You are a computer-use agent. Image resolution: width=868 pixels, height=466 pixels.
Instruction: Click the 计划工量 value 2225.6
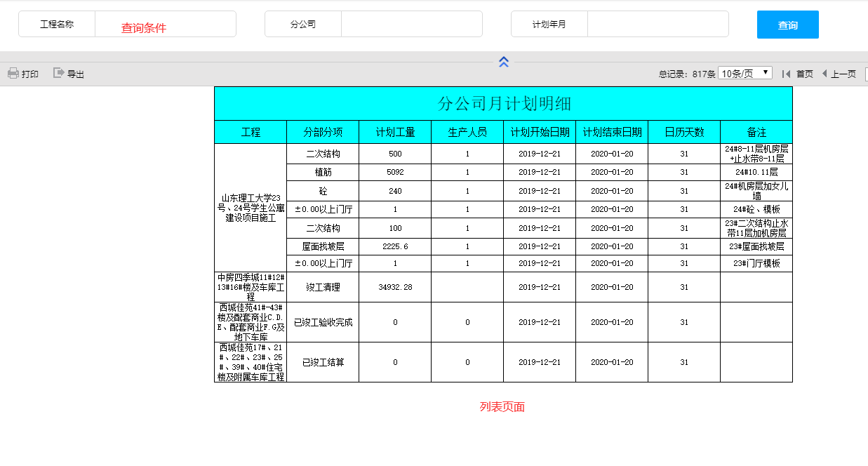tap(395, 246)
